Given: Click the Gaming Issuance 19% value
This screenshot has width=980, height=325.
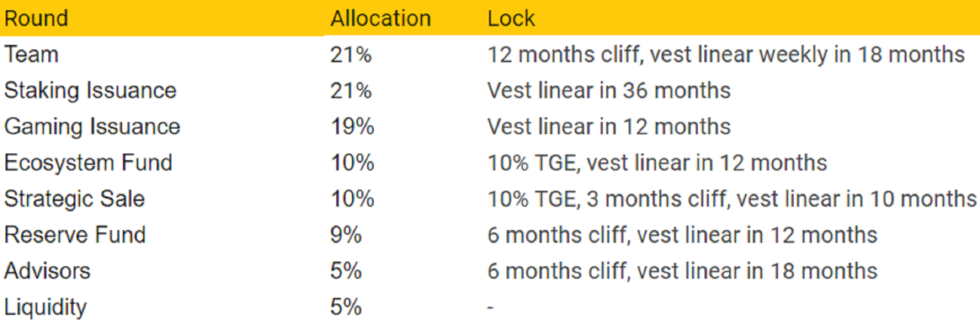Looking at the screenshot, I should pos(352,127).
